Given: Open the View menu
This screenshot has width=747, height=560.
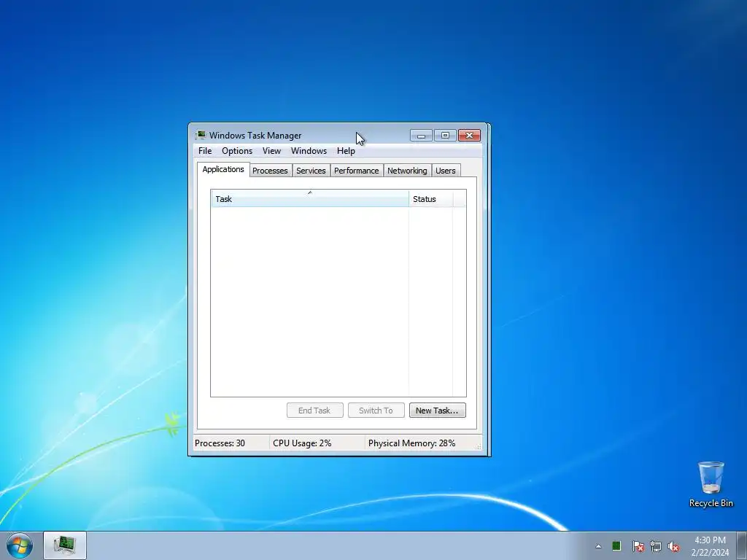Looking at the screenshot, I should pos(271,151).
